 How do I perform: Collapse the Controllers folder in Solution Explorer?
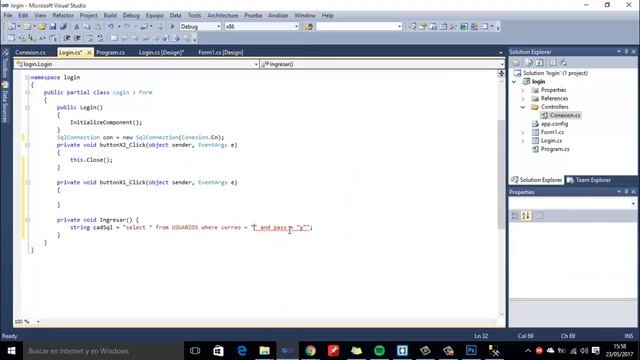point(523,107)
